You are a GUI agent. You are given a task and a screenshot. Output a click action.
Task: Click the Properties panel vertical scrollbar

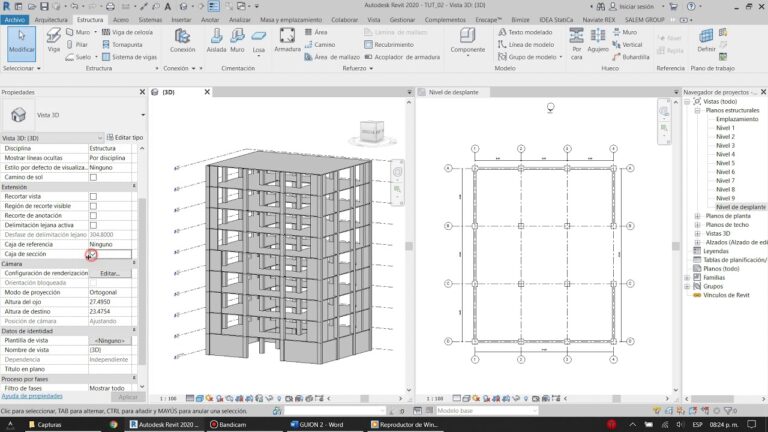tap(142, 281)
